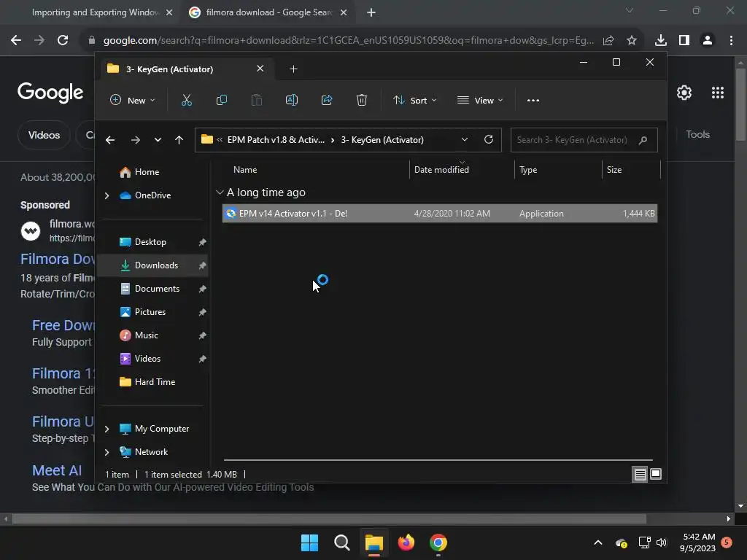
Task: Go up one folder level
Action: (179, 140)
